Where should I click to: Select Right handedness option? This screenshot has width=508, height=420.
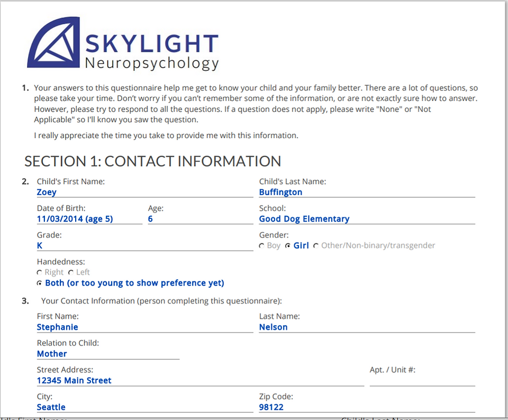tap(39, 272)
